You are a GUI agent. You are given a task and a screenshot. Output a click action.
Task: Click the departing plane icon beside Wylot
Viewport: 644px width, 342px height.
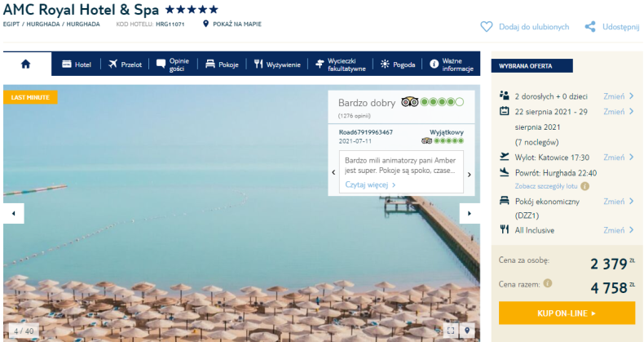(x=505, y=157)
